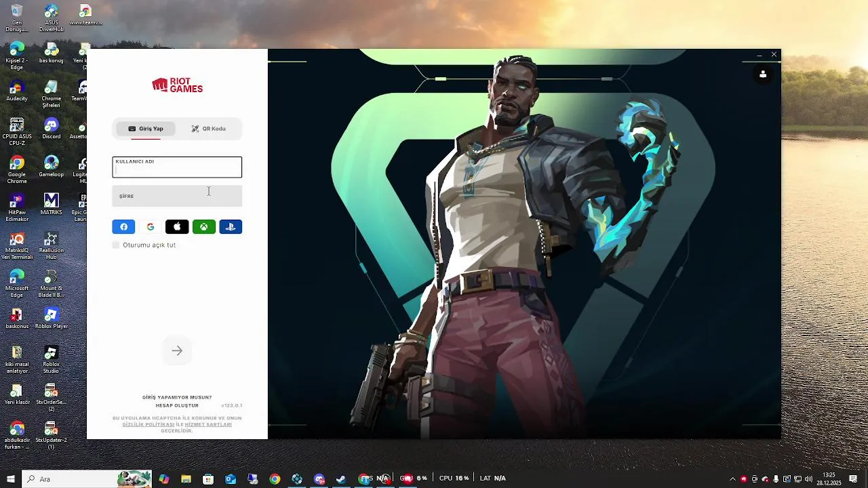This screenshot has width=868, height=488.
Task: Click the v123.0.1 version text
Action: click(231, 405)
